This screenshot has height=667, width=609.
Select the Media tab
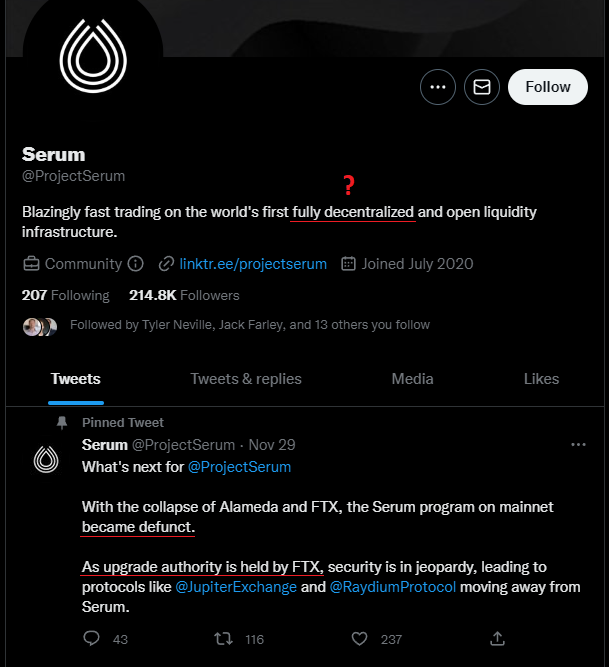pyautogui.click(x=412, y=379)
